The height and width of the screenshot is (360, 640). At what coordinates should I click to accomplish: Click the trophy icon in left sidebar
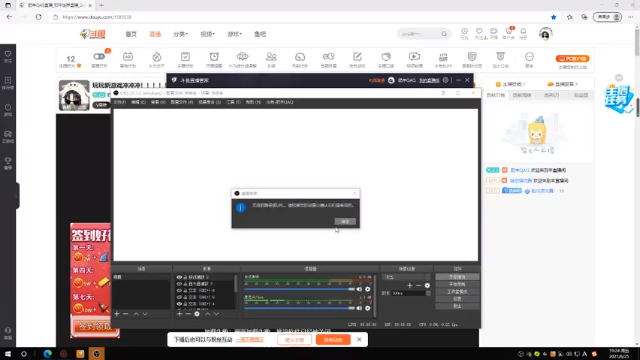coord(8,160)
